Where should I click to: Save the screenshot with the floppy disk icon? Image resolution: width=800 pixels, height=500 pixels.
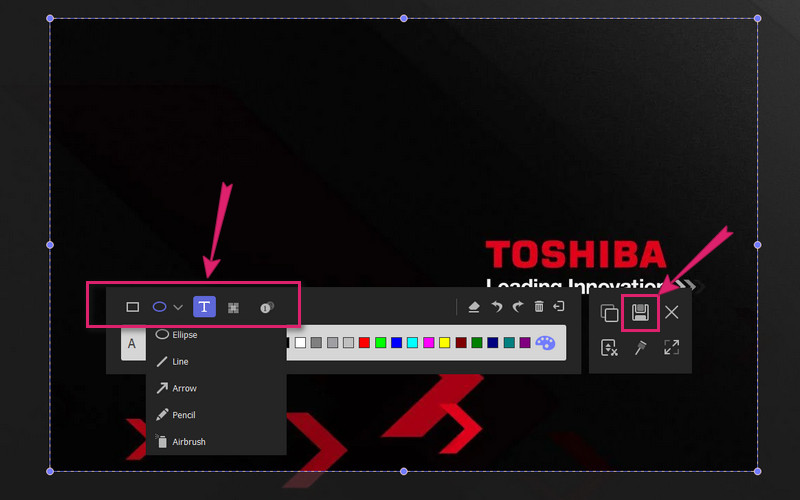(640, 312)
